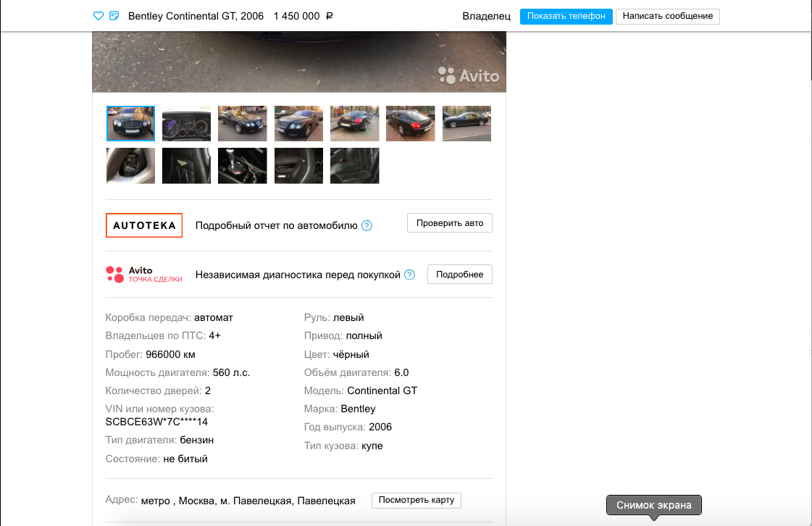Select sixth thumbnail showing rear of car
The height and width of the screenshot is (526, 812).
click(411, 123)
